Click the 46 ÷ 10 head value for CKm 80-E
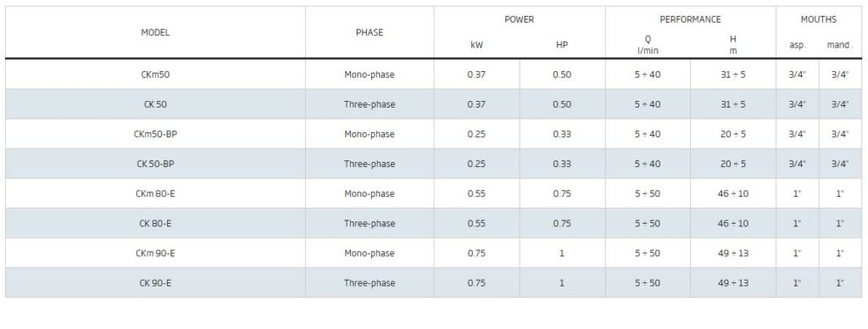868x329 pixels. 733,193
